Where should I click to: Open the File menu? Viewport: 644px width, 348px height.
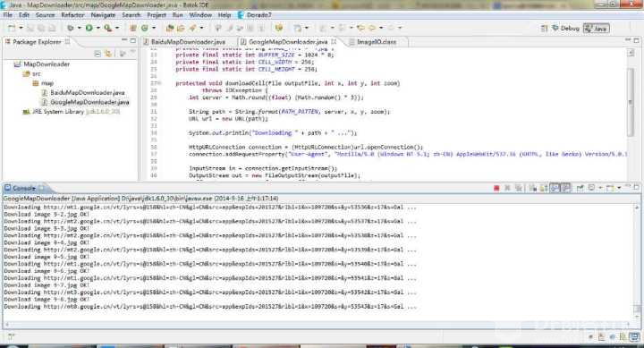[x=8, y=15]
